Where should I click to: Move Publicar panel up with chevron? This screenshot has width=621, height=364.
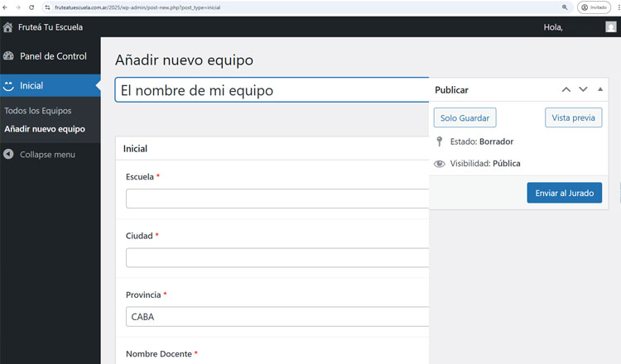[566, 89]
